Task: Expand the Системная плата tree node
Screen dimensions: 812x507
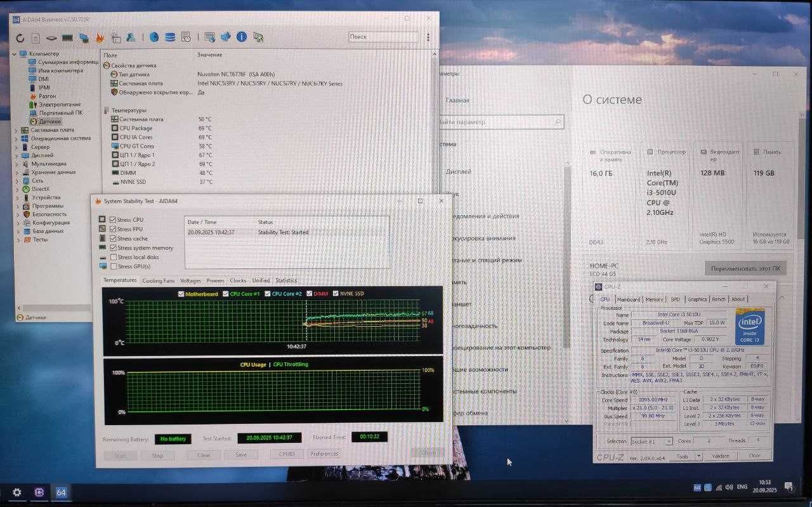Action: 16,129
